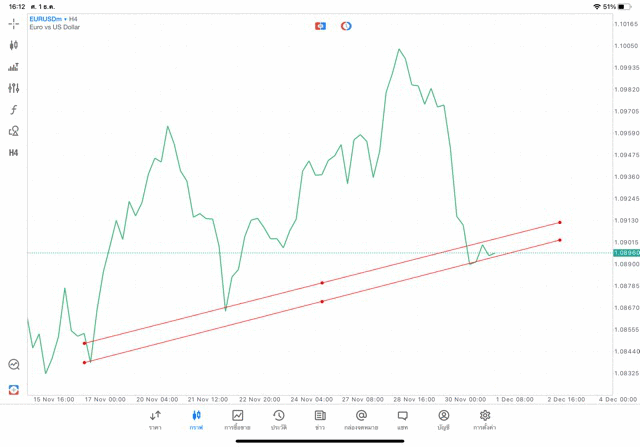Tap the bar chart volume icon
Image resolution: width=640 pixels, height=447 pixels.
coord(13,67)
